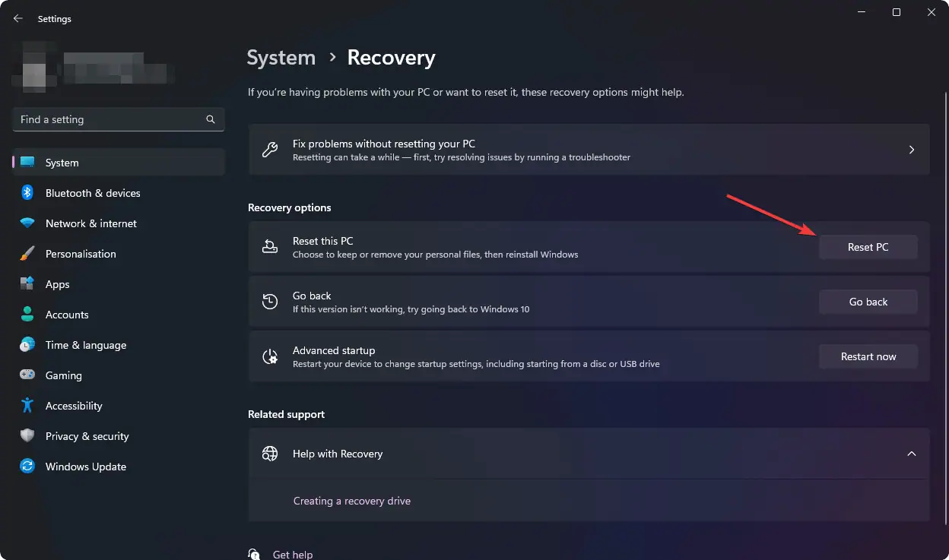Open Gaming settings
This screenshot has height=560, width=949.
click(x=119, y=375)
